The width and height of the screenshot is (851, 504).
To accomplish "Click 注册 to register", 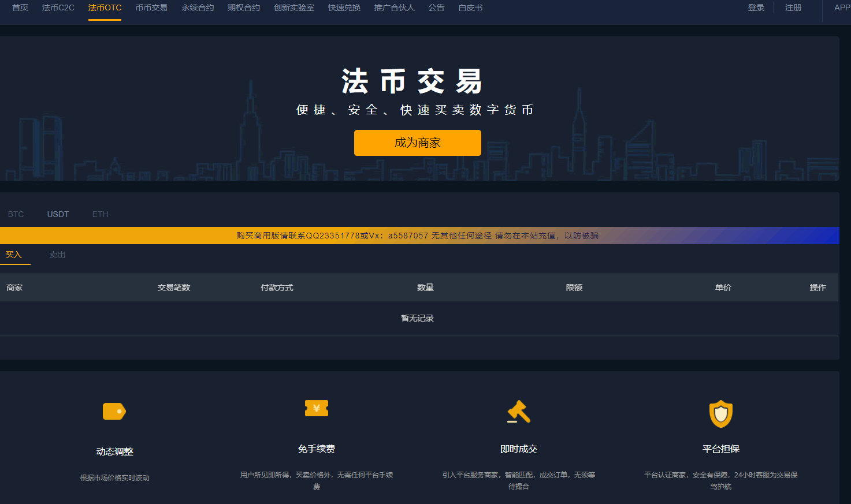I will [793, 8].
